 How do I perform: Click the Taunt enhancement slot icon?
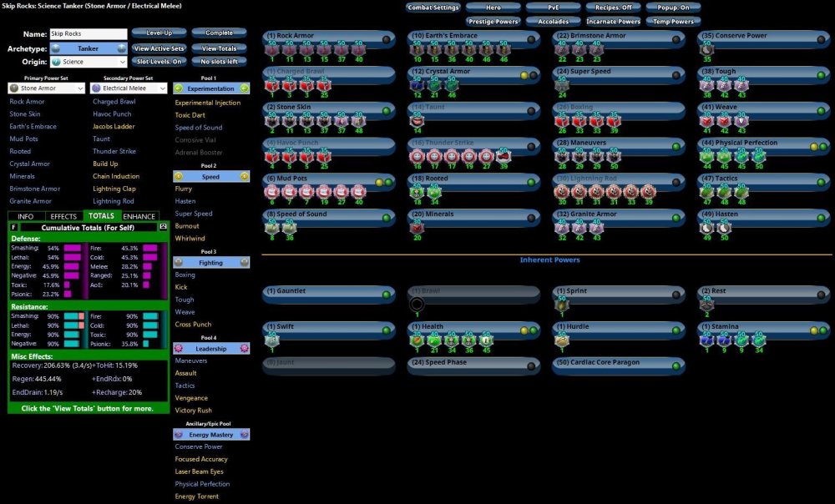[x=417, y=121]
